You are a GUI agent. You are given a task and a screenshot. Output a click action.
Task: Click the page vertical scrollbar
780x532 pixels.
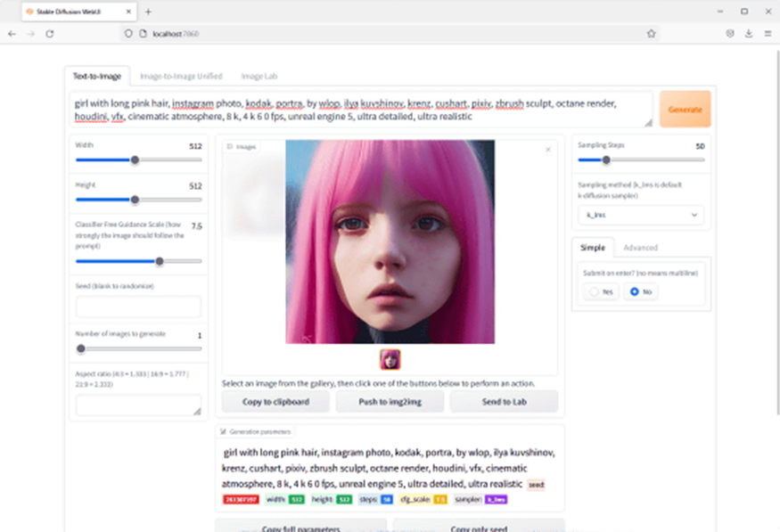click(x=777, y=233)
